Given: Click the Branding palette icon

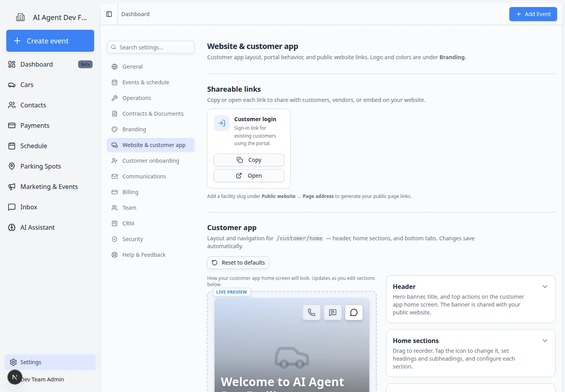Looking at the screenshot, I should coord(115,129).
